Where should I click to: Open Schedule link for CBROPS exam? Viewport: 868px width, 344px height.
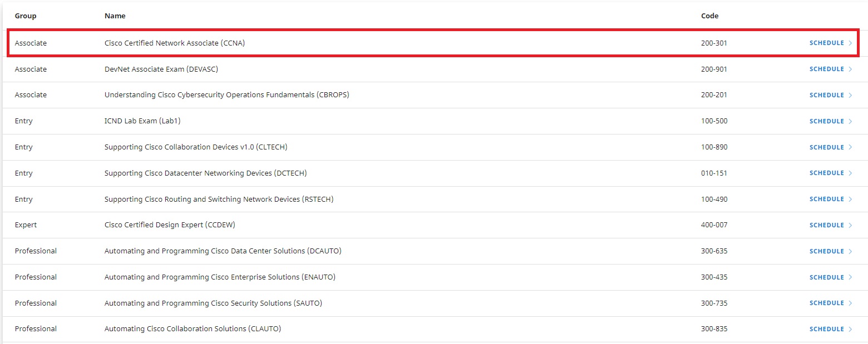[x=826, y=95]
